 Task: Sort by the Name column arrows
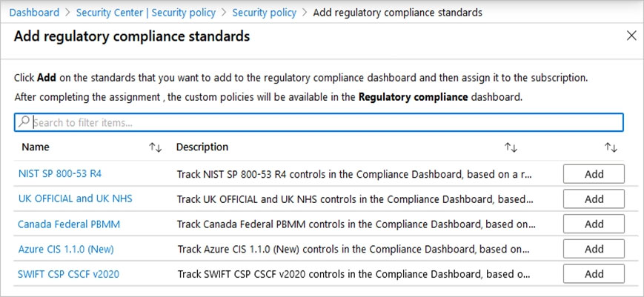(155, 147)
